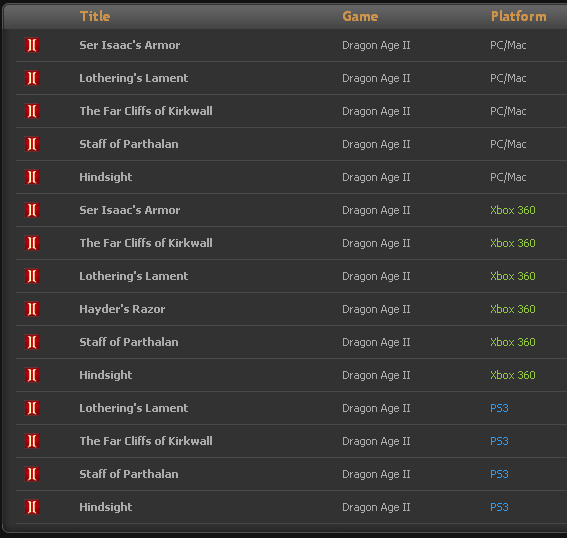
Task: Open Xbox 360 Lothering's Lament title
Action: tap(134, 276)
